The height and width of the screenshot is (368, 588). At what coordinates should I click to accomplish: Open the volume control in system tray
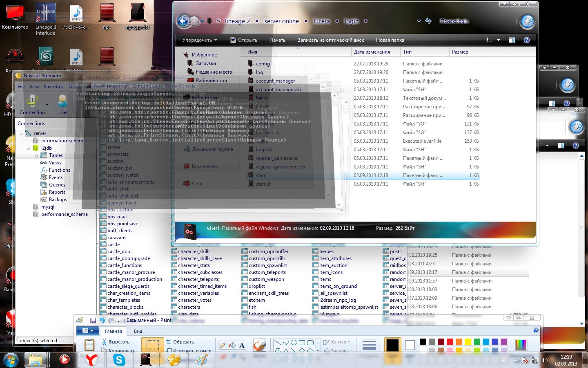tap(544, 360)
